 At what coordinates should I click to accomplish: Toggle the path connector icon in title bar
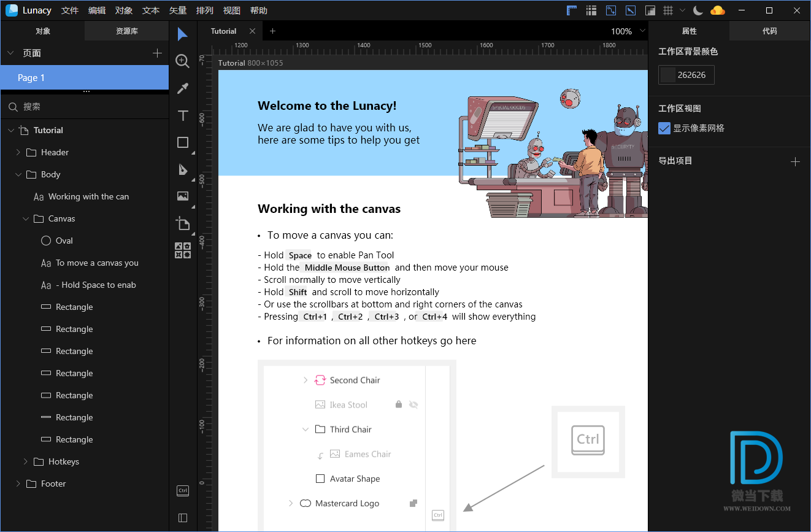tap(610, 10)
